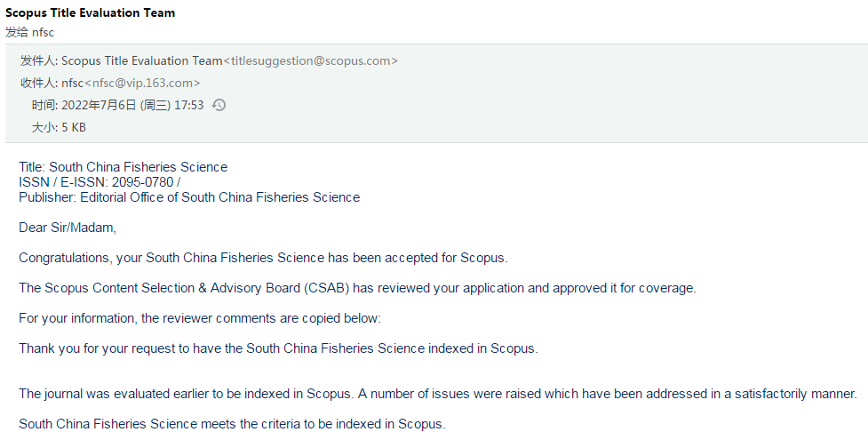This screenshot has height=440, width=868.
Task: Click the meets the criteria to be indexed sentence
Action: [x=233, y=424]
